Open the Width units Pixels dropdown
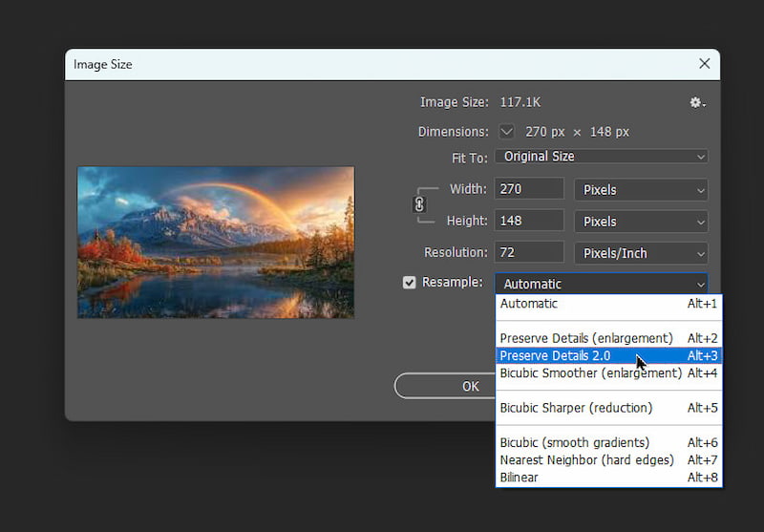Screen dimensions: 764x532 pos(640,190)
